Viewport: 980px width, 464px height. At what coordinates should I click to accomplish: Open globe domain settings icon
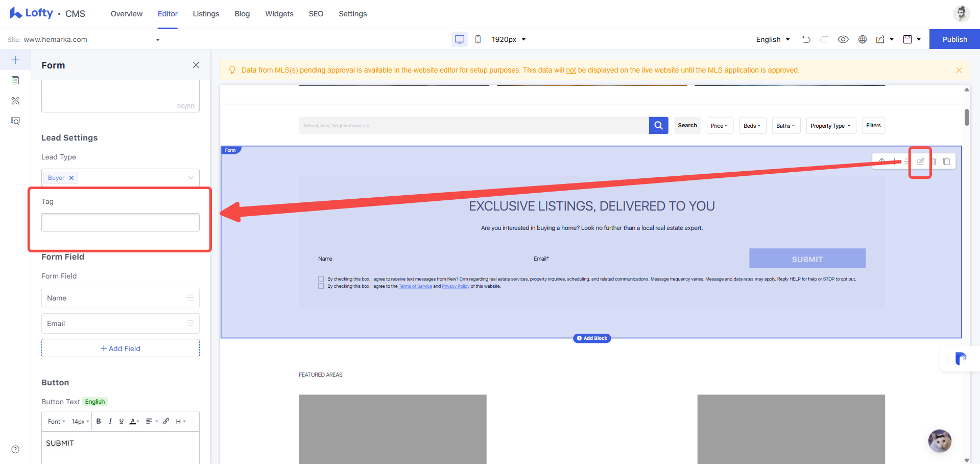click(x=863, y=39)
